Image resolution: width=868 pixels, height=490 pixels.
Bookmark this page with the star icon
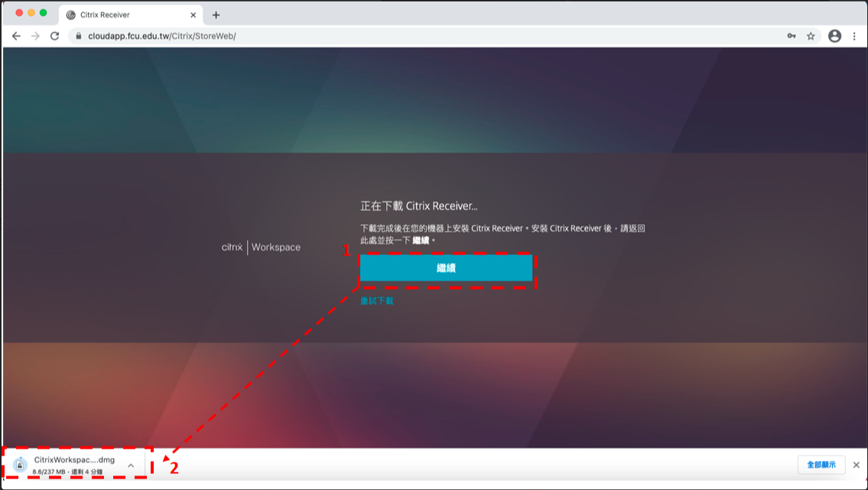[x=811, y=36]
